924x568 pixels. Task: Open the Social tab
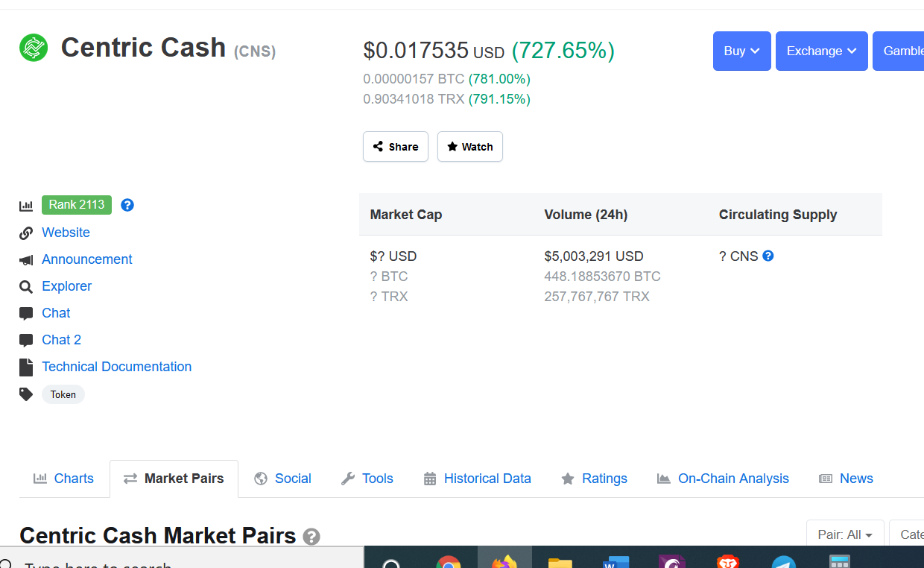pyautogui.click(x=282, y=478)
